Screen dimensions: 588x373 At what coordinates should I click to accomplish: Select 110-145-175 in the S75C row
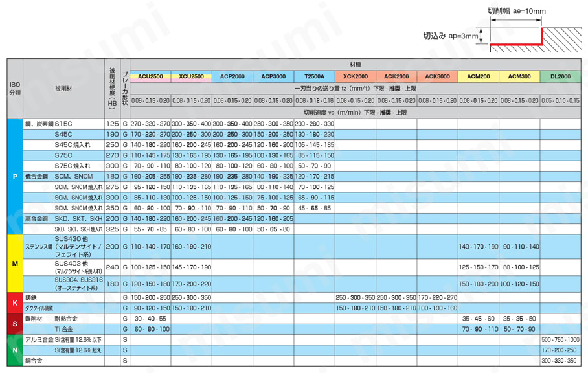(150, 155)
